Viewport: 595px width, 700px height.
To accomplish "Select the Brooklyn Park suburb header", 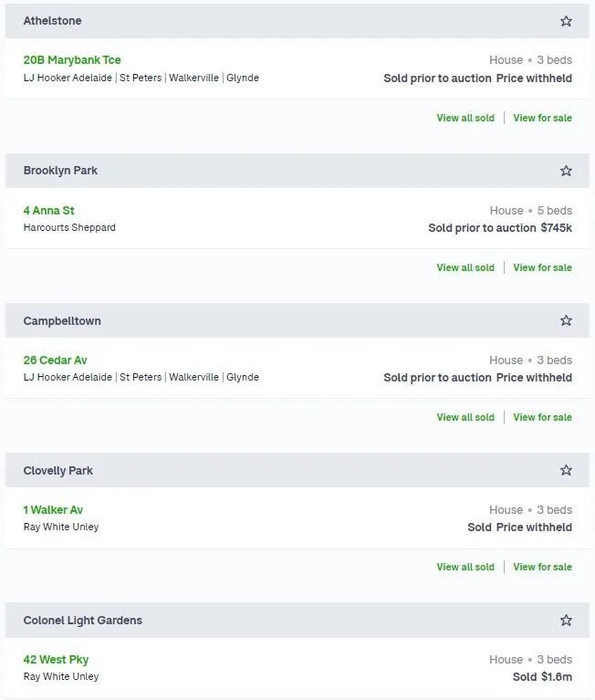I will click(297, 171).
